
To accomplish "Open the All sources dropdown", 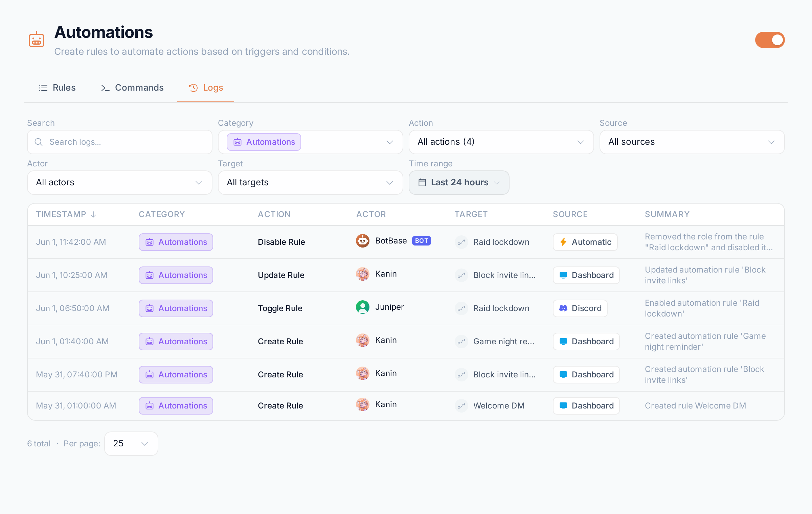I will [692, 142].
